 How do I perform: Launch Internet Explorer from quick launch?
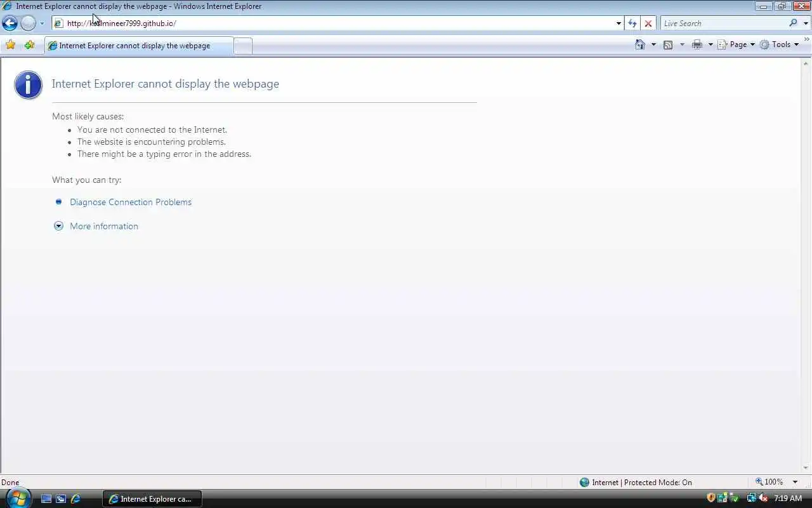coord(75,499)
